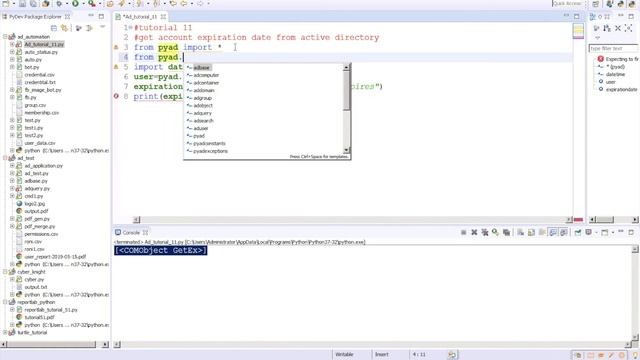Toggle alphabetical sorting in the Outline view
The image size is (640, 360).
pyautogui.click(x=607, y=28)
